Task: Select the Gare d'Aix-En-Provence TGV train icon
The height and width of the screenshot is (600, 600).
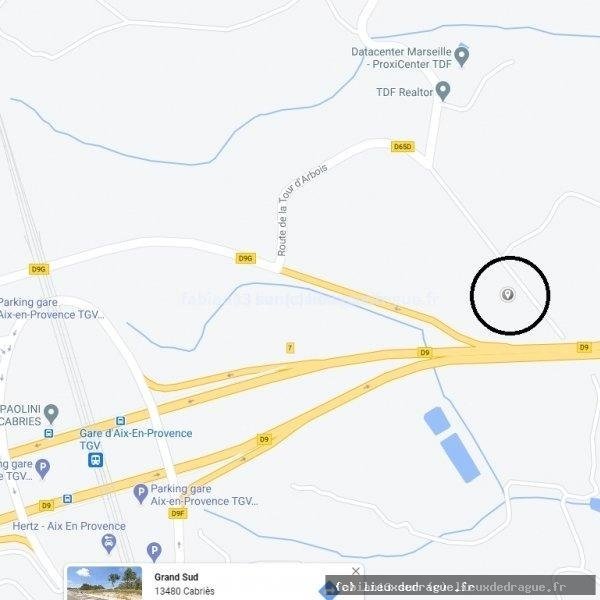Action: tap(95, 460)
